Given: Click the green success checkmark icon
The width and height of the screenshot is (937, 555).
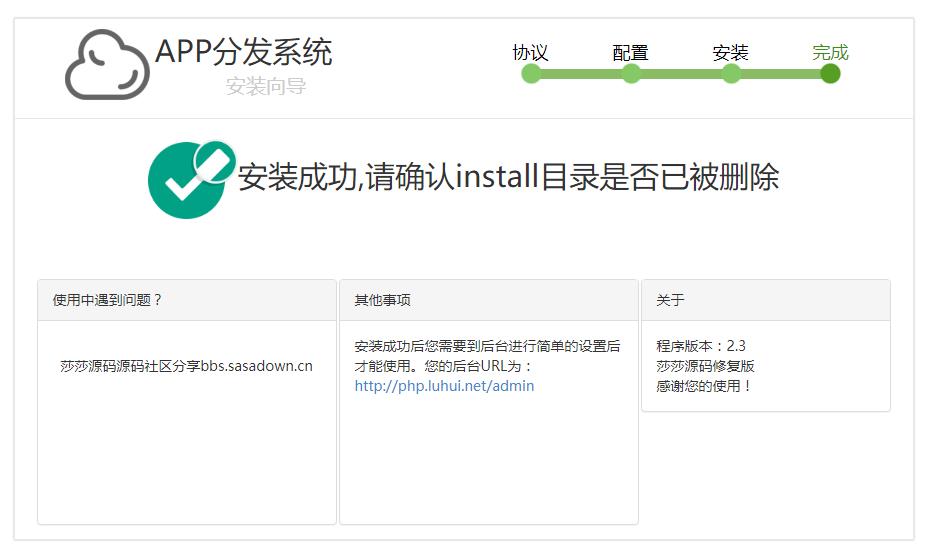Looking at the screenshot, I should point(191,179).
